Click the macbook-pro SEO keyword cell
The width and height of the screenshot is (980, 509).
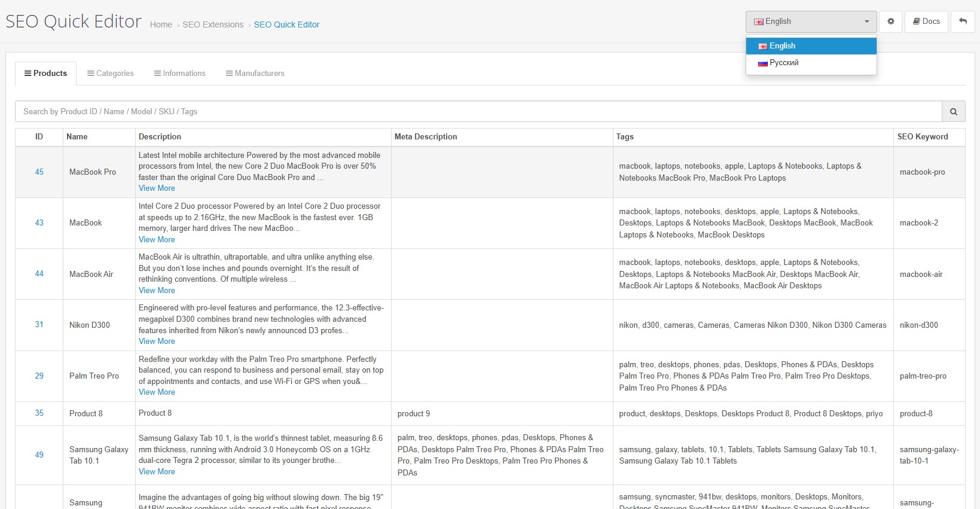click(929, 172)
